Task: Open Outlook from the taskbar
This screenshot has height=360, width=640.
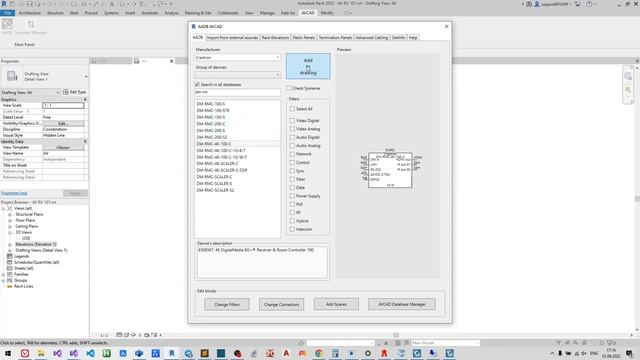Action: 139,353
